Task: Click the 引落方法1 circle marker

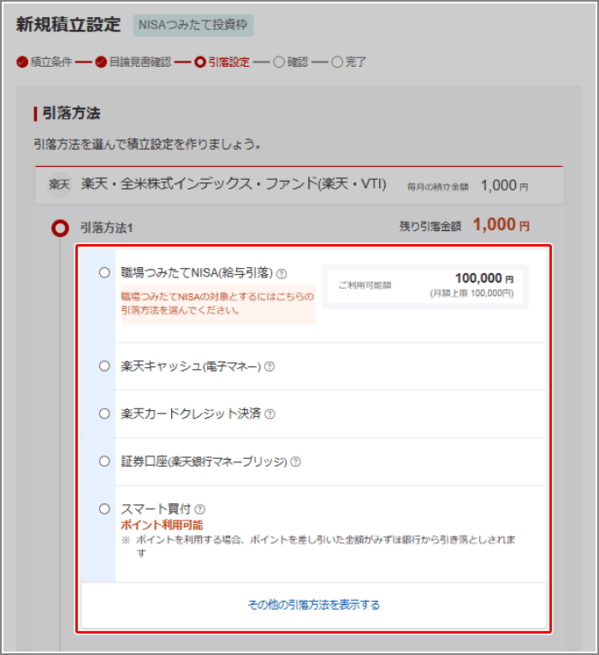Action: tap(60, 228)
